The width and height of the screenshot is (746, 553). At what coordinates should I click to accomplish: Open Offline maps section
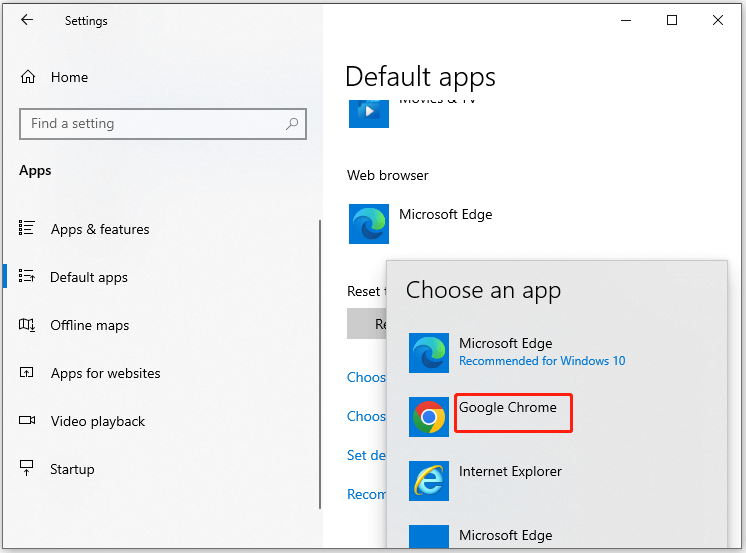[89, 326]
